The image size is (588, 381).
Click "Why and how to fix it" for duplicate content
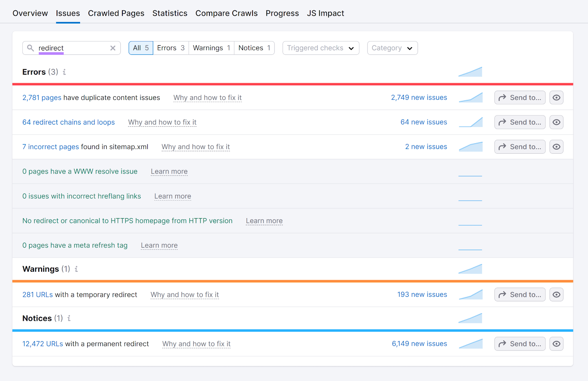[x=207, y=97]
